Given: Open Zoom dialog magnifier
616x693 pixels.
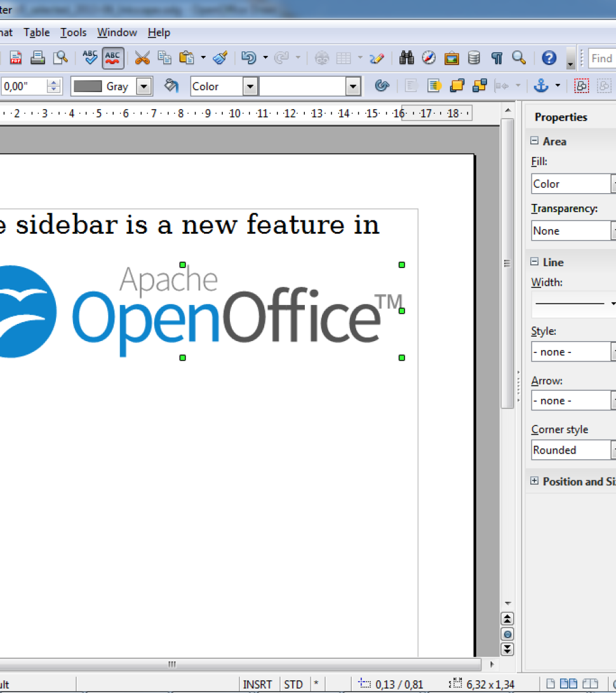Looking at the screenshot, I should point(519,58).
